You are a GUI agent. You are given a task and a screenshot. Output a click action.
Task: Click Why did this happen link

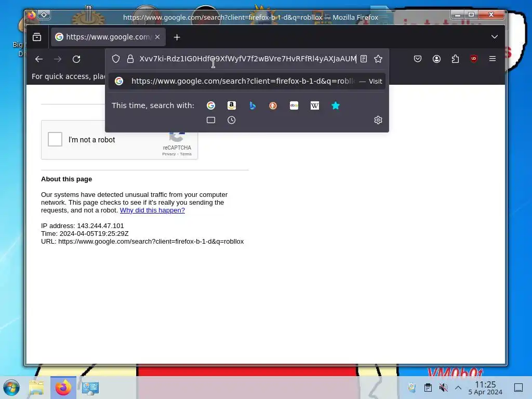(152, 210)
